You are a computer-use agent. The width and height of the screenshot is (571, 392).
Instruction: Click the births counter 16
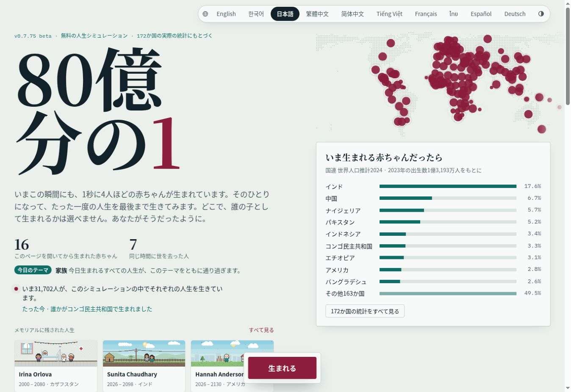tap(22, 245)
